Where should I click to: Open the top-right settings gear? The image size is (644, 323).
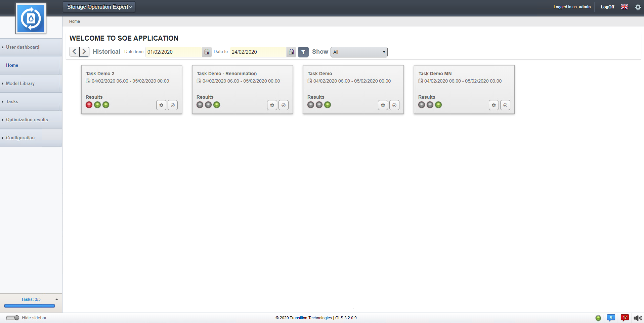point(638,7)
